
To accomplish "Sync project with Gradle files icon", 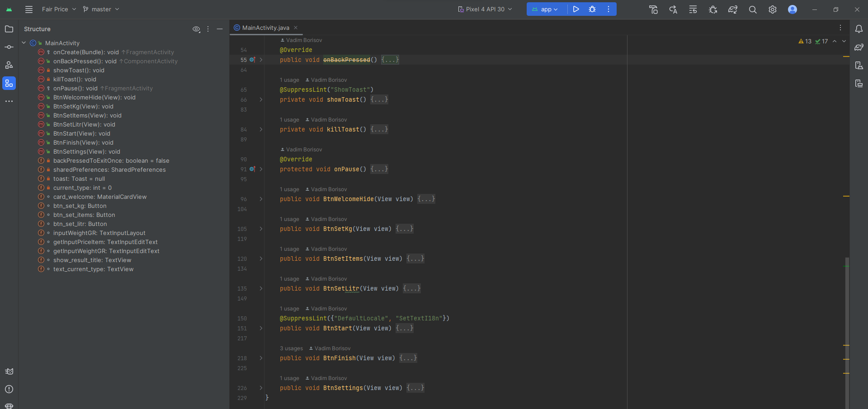I will point(733,9).
